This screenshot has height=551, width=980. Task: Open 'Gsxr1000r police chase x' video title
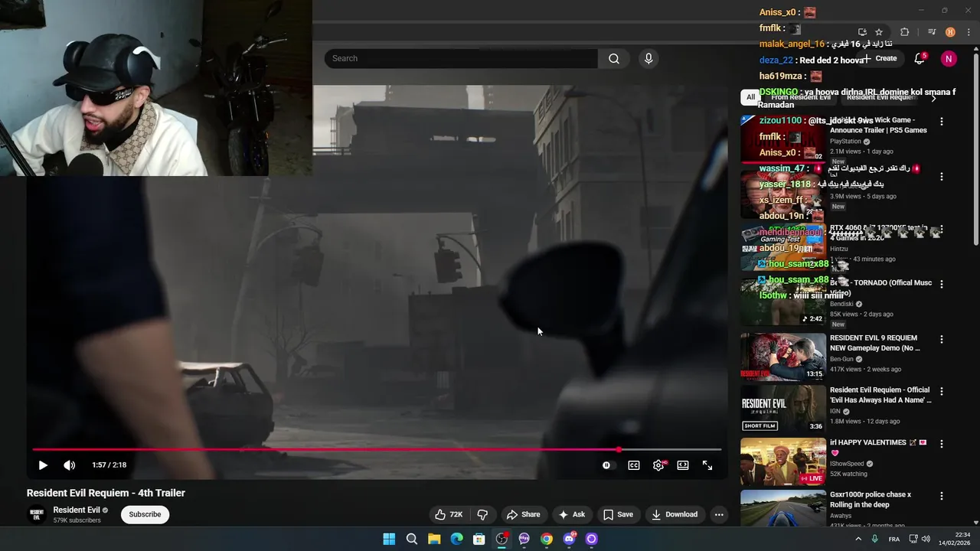tap(872, 500)
